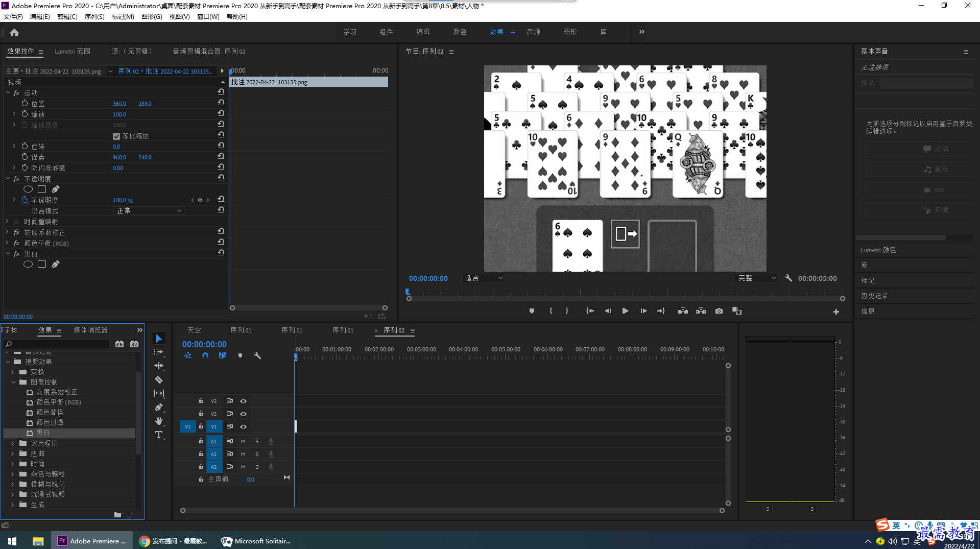The width and height of the screenshot is (980, 549).
Task: Click the Lift button in program monitor
Action: click(x=683, y=311)
